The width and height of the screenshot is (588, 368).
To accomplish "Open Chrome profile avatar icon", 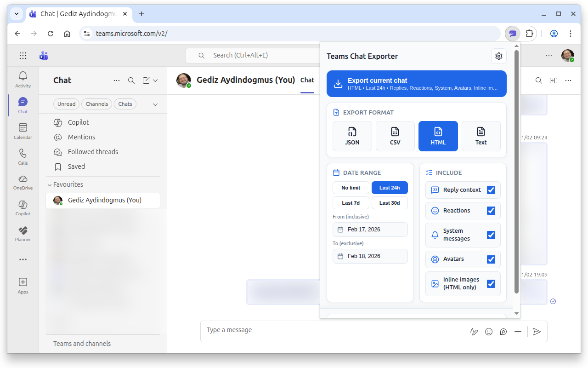I will (554, 34).
